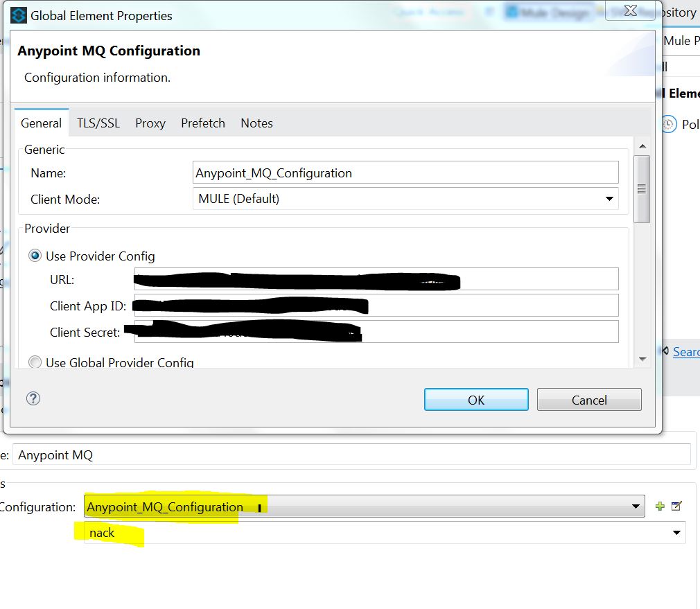Screen dimensions: 700x609
Task: Expand the Configuration dropdown with Anypoint_MQ_Configuration
Action: click(x=365, y=506)
